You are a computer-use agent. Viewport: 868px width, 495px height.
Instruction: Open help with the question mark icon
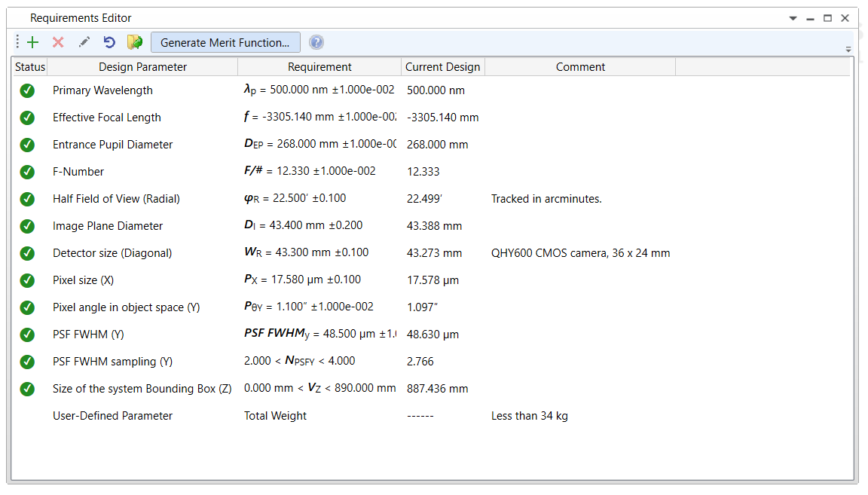[316, 42]
